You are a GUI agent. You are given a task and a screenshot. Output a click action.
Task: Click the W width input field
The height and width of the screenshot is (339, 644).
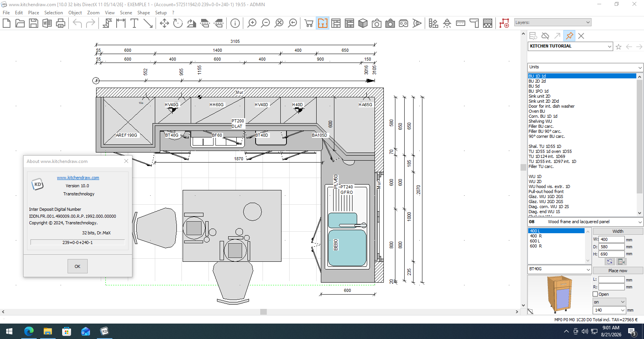tap(612, 239)
